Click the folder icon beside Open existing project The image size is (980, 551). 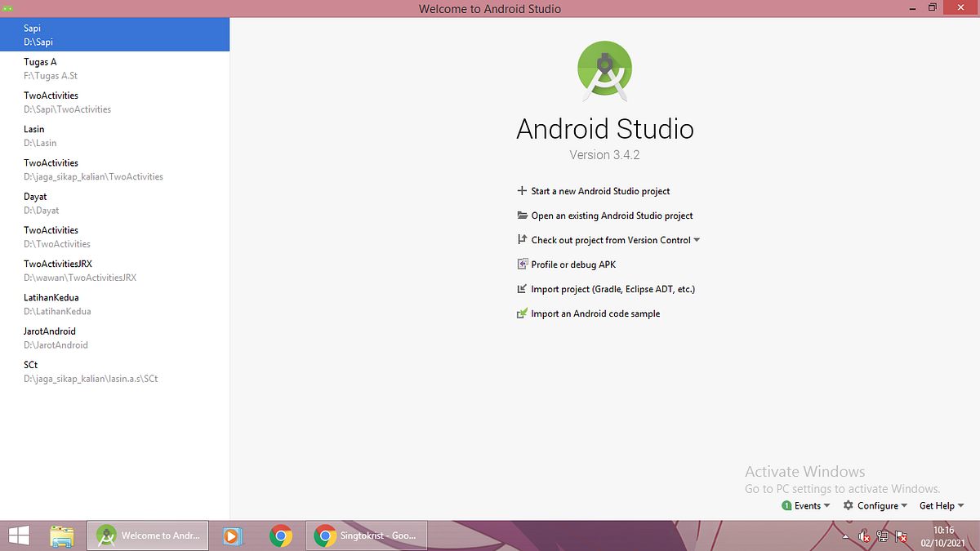522,216
